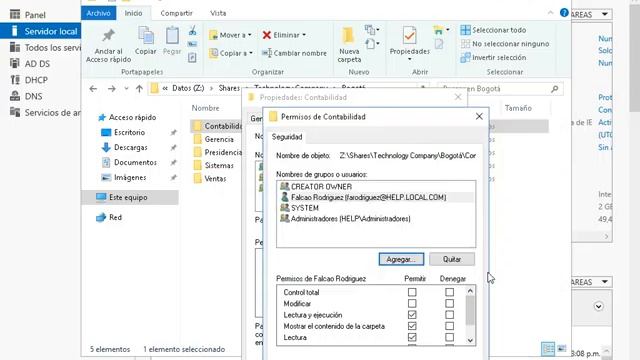Open Propiedades checkmark icon in ribbon
This screenshot has height=360, width=640.
pos(409,36)
